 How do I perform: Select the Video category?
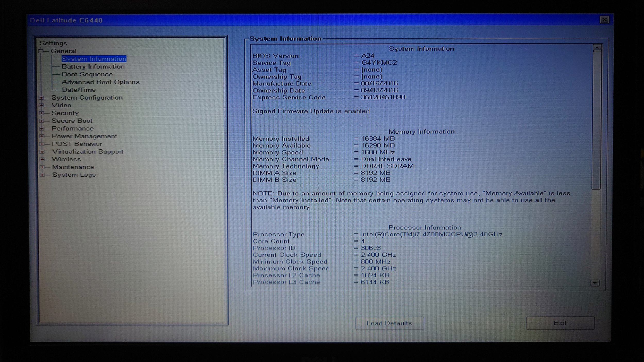coord(61,105)
